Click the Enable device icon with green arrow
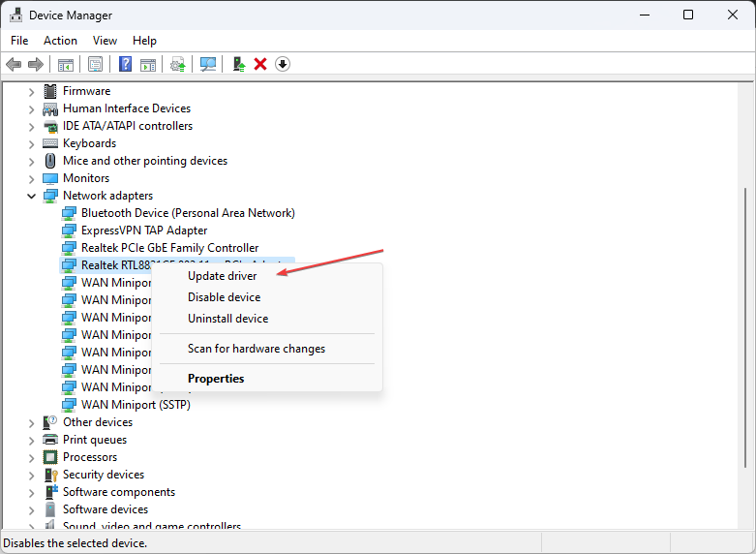 click(238, 64)
